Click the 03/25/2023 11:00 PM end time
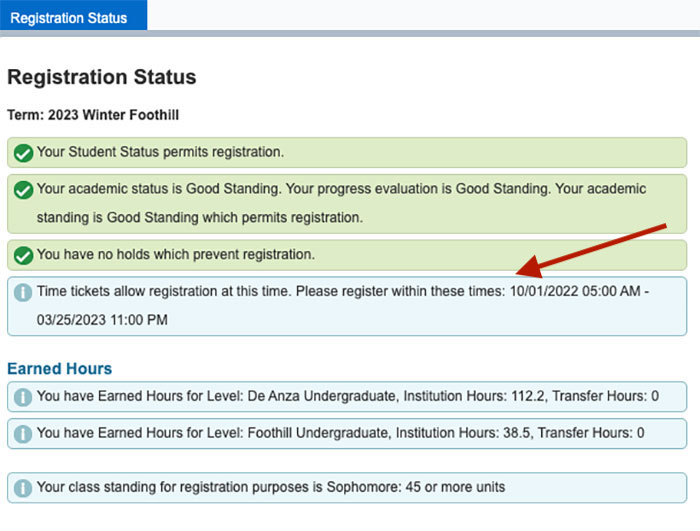Screen dimensions: 700x531 [102, 320]
